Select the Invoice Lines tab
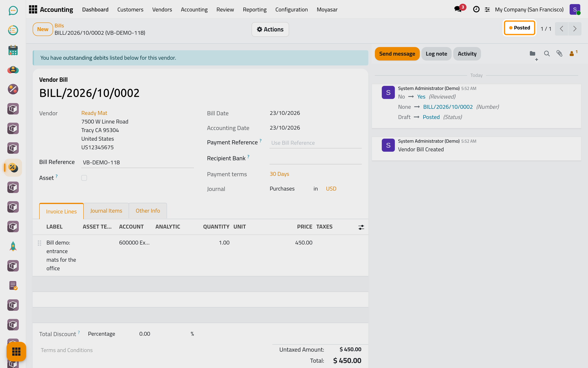Viewport: 588px width, 368px height. pyautogui.click(x=61, y=211)
